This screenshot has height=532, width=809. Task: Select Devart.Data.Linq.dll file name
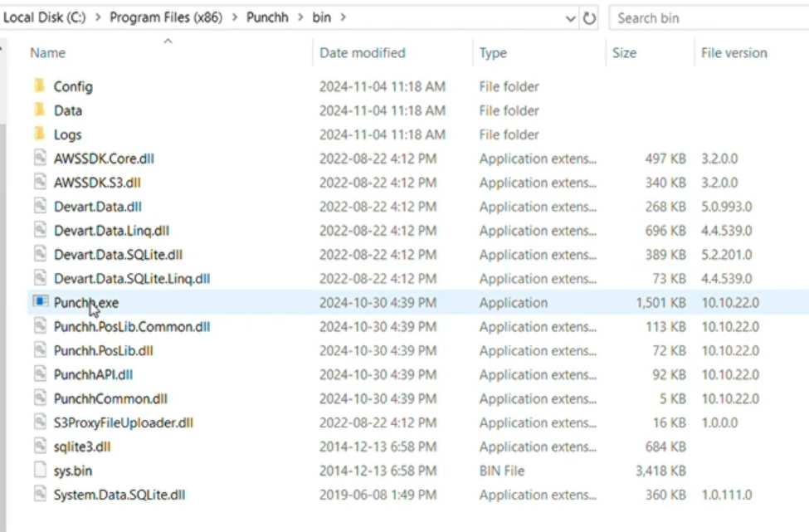tap(111, 231)
